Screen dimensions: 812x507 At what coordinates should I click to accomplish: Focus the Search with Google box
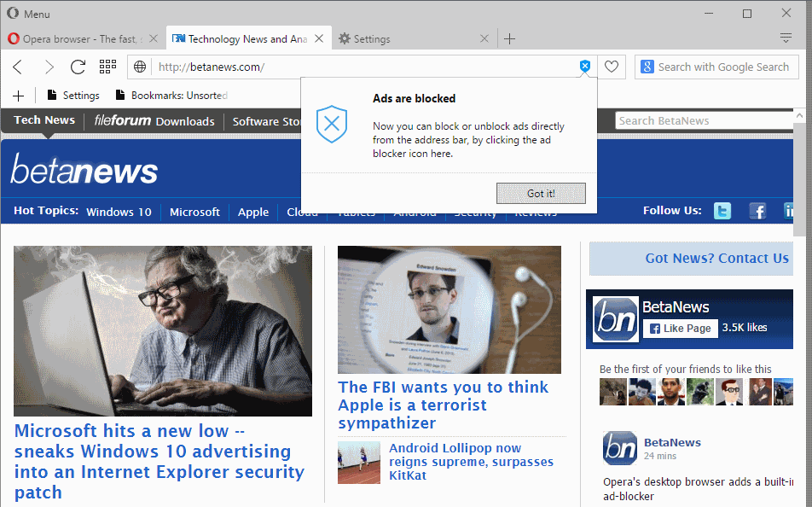[723, 67]
